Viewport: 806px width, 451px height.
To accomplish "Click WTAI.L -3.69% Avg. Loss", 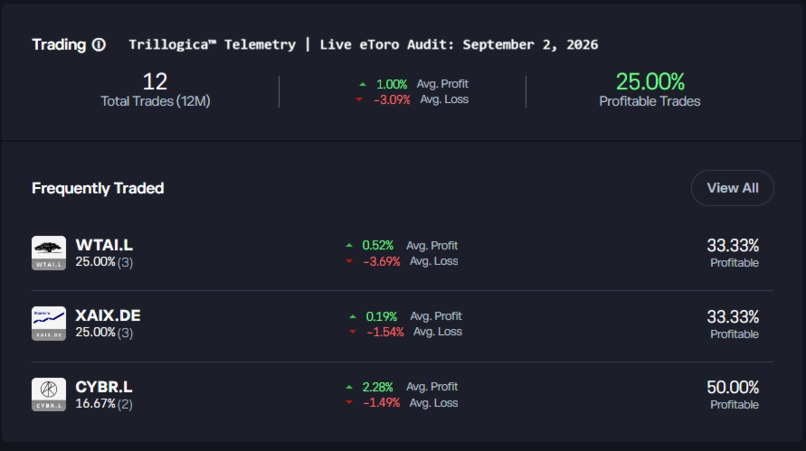I will coord(381,262).
